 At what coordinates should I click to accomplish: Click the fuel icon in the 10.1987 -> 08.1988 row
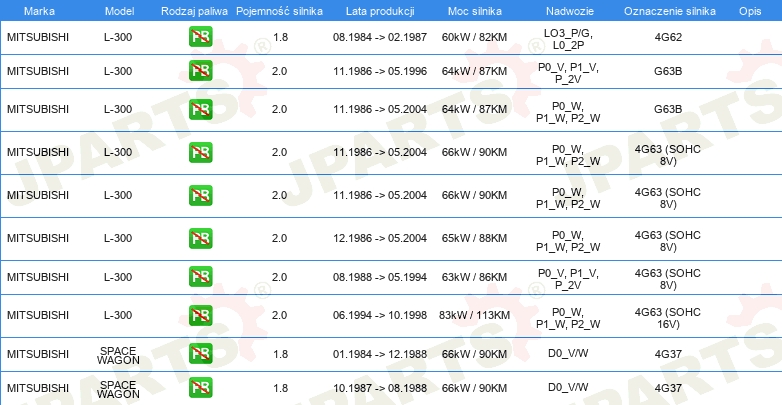tap(200, 388)
